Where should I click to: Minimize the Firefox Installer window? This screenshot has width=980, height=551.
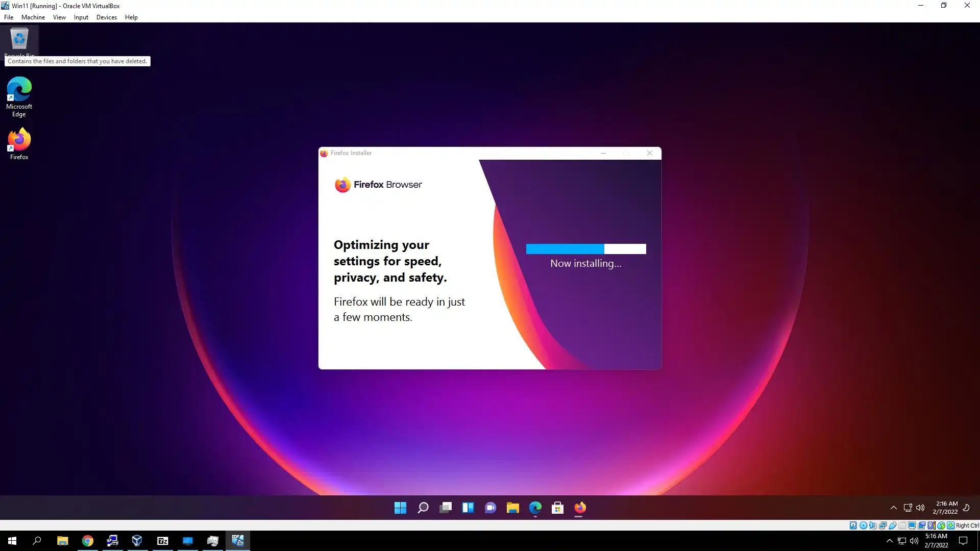click(x=603, y=153)
